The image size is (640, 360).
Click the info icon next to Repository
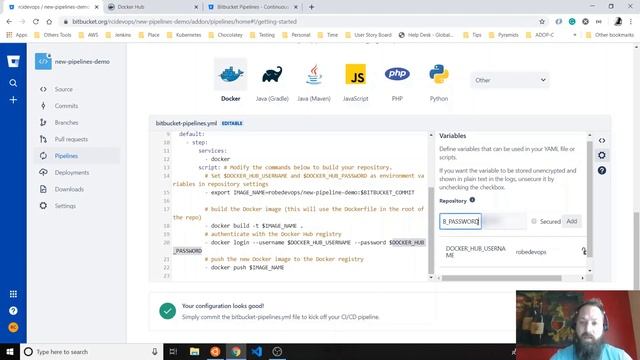[x=472, y=200]
